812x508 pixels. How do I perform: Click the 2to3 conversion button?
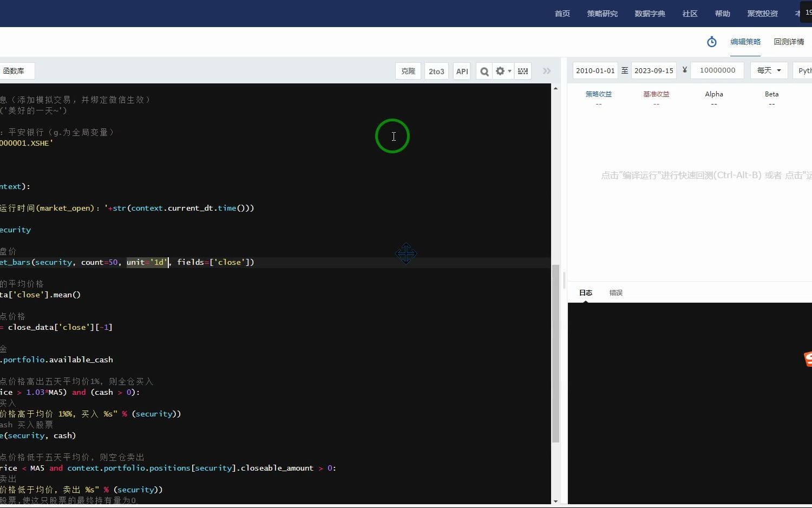436,71
